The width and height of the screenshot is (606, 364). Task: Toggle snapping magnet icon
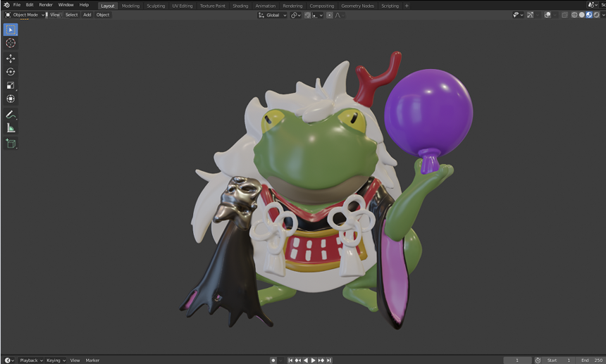[x=308, y=15]
